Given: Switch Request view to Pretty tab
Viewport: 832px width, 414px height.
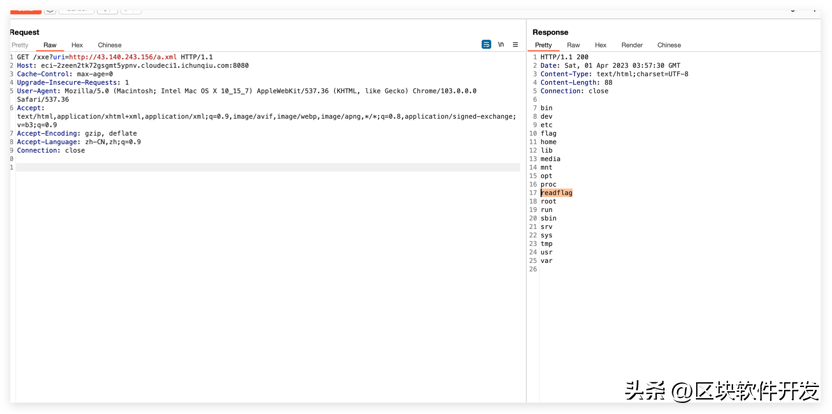Looking at the screenshot, I should tap(20, 45).
